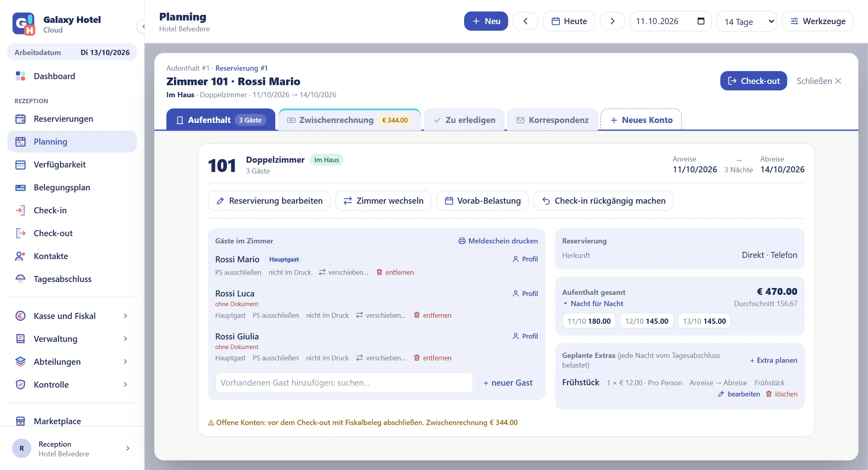Click Zimmer wechseln button

coord(383,201)
